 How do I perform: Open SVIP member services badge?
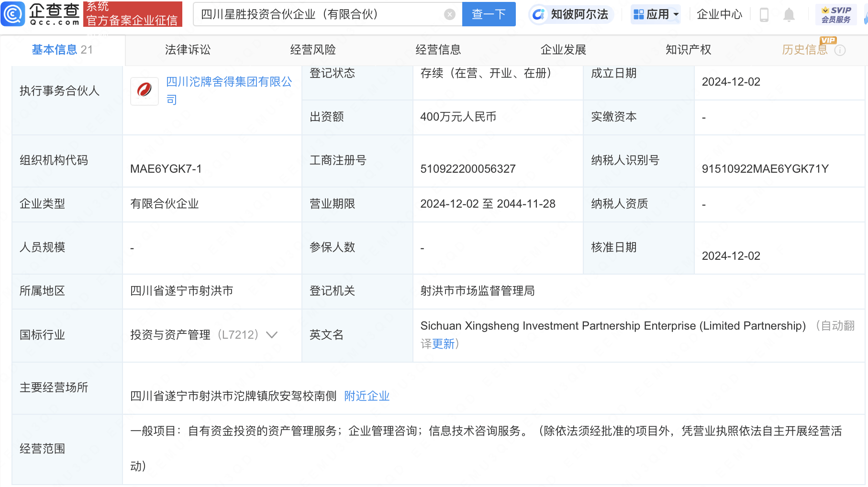(835, 14)
